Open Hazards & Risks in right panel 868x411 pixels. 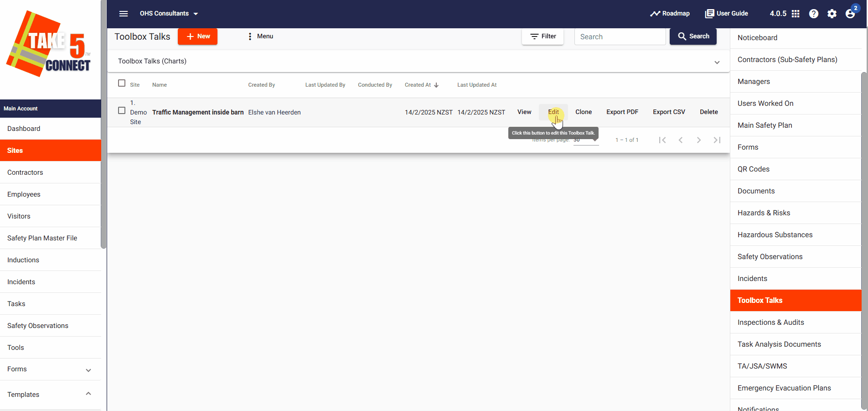pos(796,213)
